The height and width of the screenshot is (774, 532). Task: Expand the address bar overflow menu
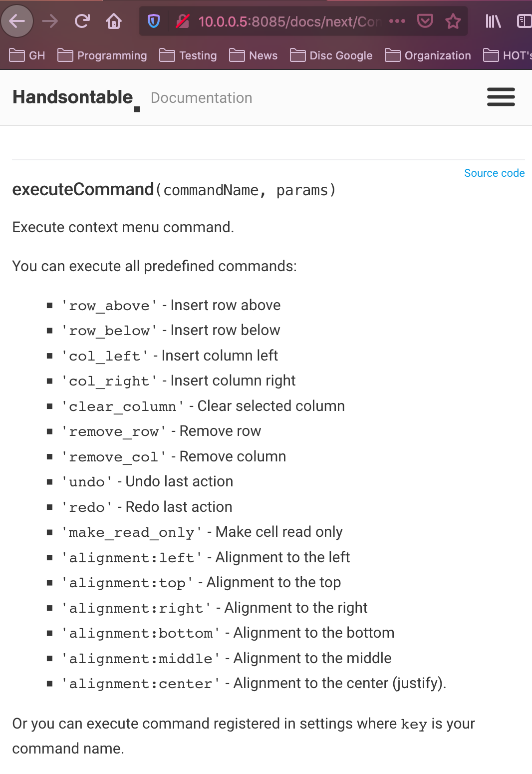pos(397,21)
